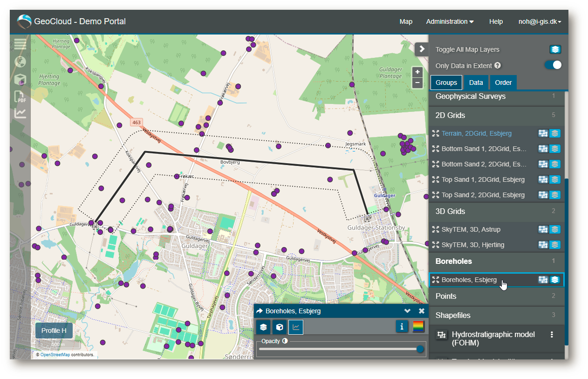The height and width of the screenshot is (379, 588).
Task: Click the profile chart button in Boreholes popup
Action: 296,327
